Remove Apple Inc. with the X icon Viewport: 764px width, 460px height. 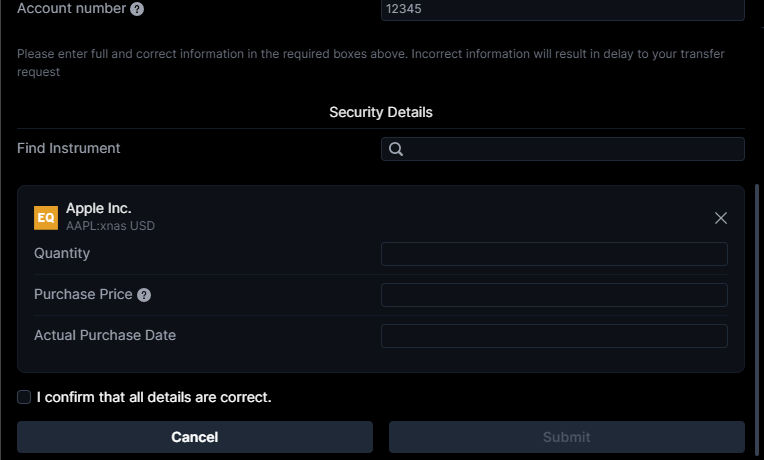point(721,218)
